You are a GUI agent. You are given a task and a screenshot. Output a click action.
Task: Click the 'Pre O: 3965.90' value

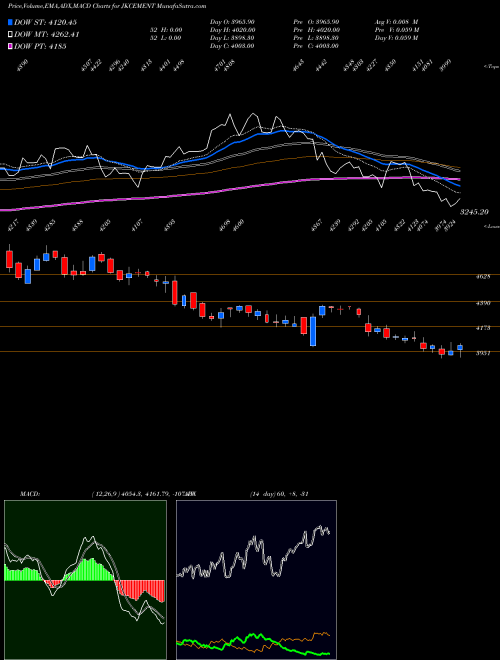316,22
